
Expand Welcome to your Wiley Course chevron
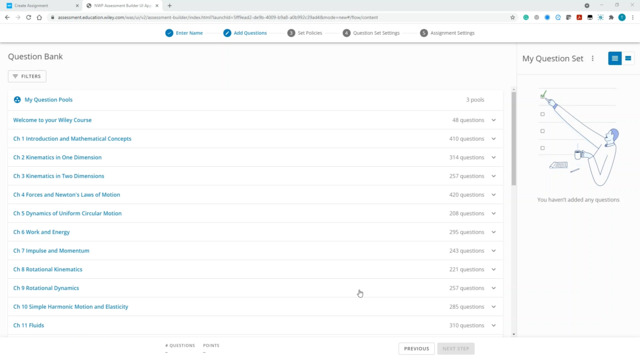[x=493, y=120]
